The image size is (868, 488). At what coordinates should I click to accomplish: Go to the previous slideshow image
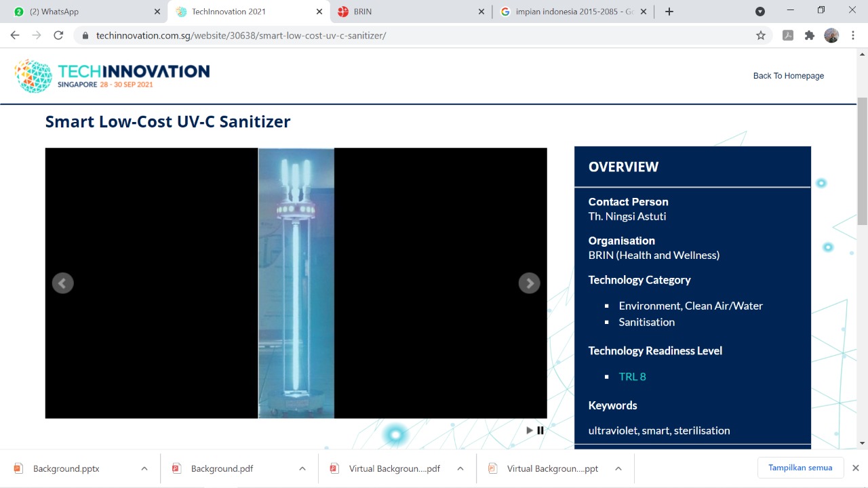[x=62, y=283]
